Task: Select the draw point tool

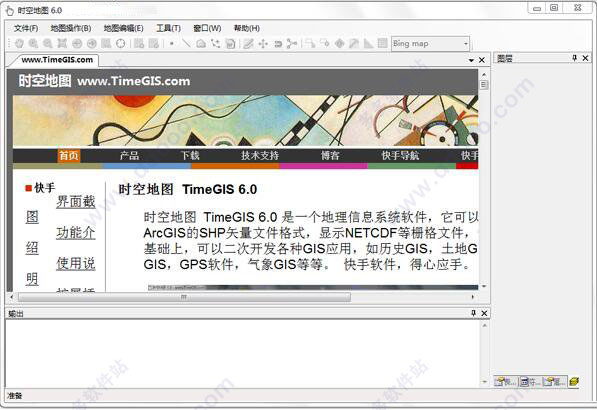Action: 172,44
